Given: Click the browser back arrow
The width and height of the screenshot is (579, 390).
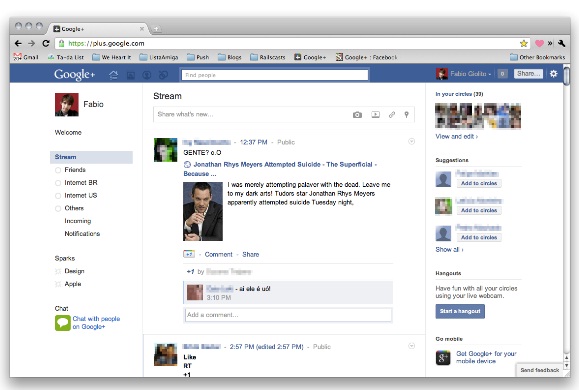Looking at the screenshot, I should coord(18,44).
